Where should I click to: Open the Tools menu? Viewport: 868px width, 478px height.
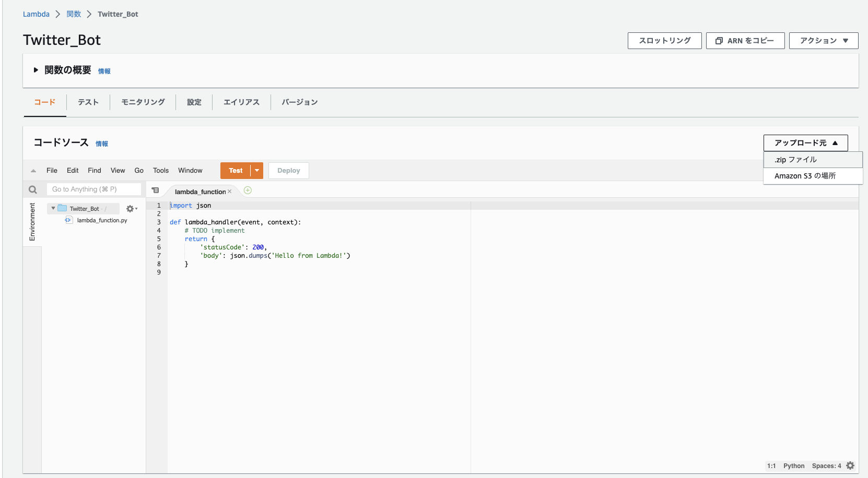click(161, 171)
